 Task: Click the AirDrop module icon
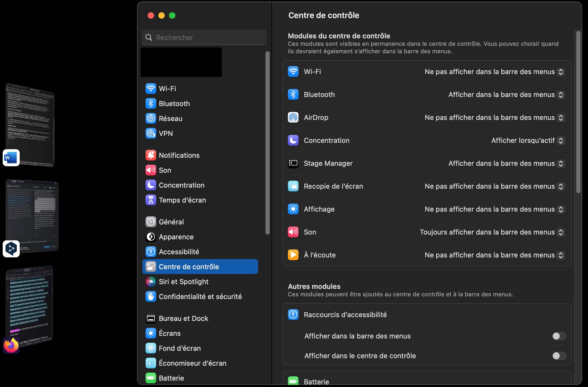pyautogui.click(x=293, y=117)
